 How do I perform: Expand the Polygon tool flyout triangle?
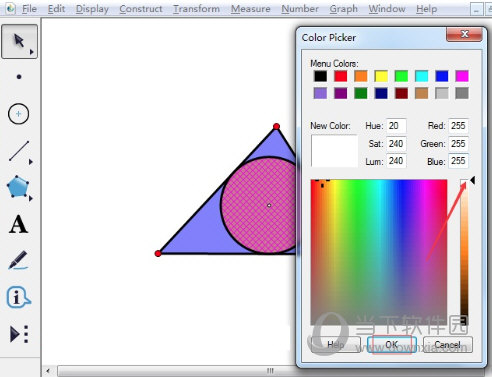pyautogui.click(x=31, y=199)
